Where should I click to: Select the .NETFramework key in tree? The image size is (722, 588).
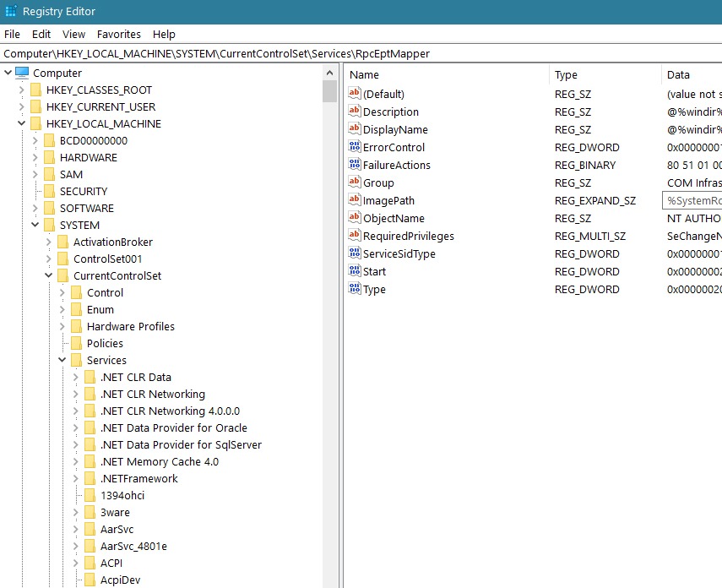click(138, 478)
